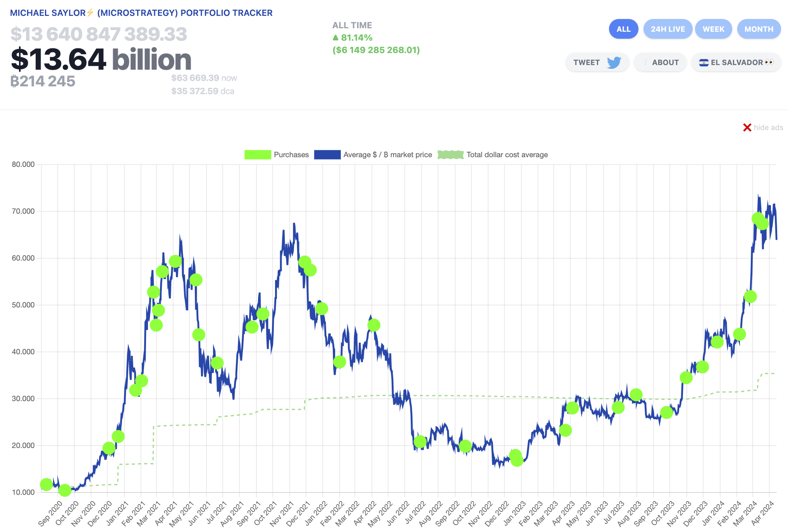Click the El Salvador flag icon
This screenshot has width=788, height=532.
pyautogui.click(x=704, y=63)
